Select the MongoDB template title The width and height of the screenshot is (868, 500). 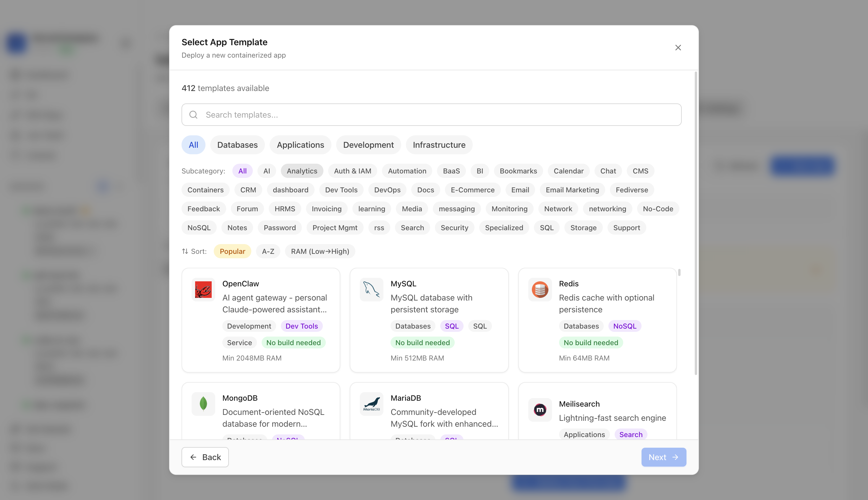tap(240, 398)
